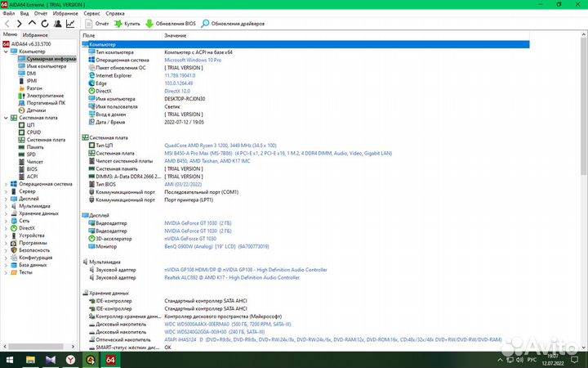Open the Microsoft Windows 10 Pro link
Image resolution: width=588 pixels, height=368 pixels.
[193, 60]
